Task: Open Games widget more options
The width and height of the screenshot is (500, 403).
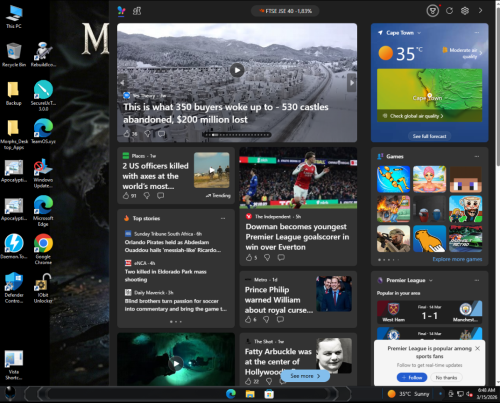Action: point(477,156)
